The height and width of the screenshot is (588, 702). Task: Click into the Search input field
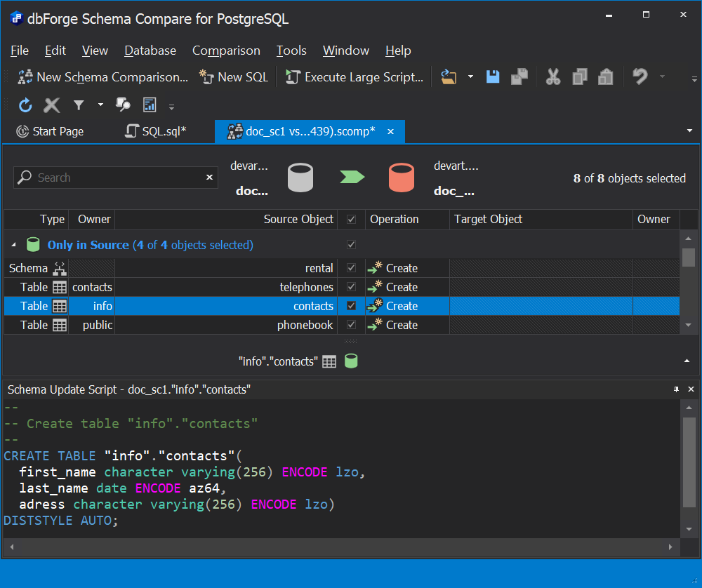[x=115, y=178]
